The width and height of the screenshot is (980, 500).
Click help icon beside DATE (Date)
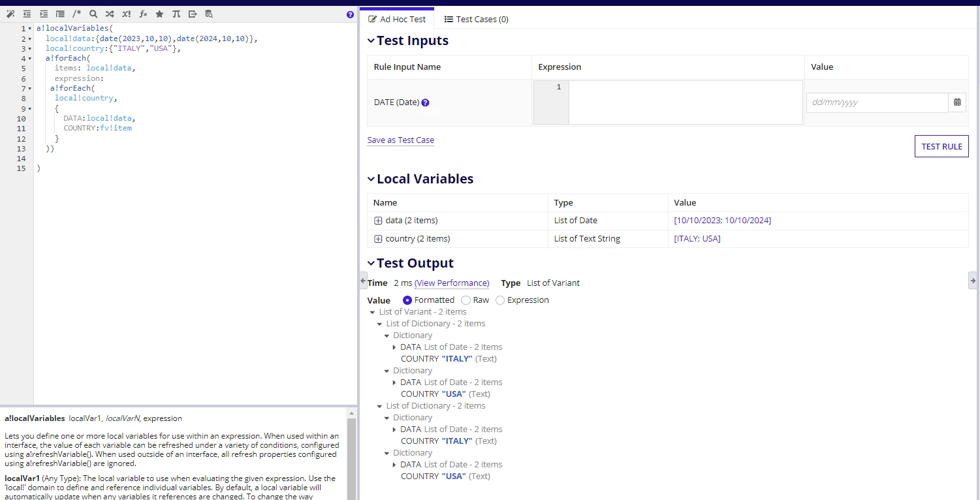point(425,102)
